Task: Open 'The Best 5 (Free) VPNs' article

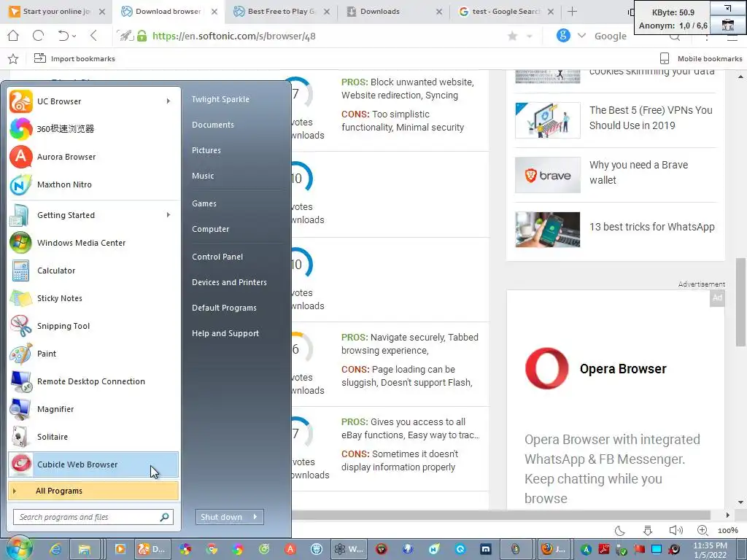Action: [651, 117]
